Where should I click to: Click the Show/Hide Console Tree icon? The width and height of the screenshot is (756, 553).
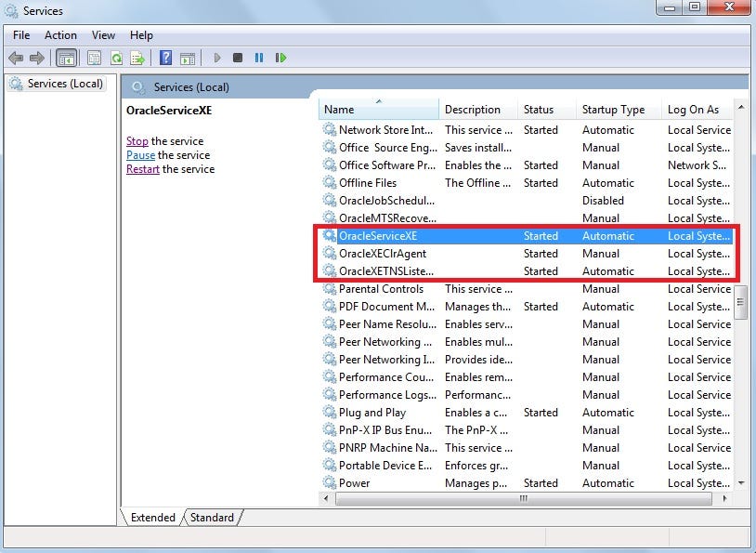pos(66,58)
